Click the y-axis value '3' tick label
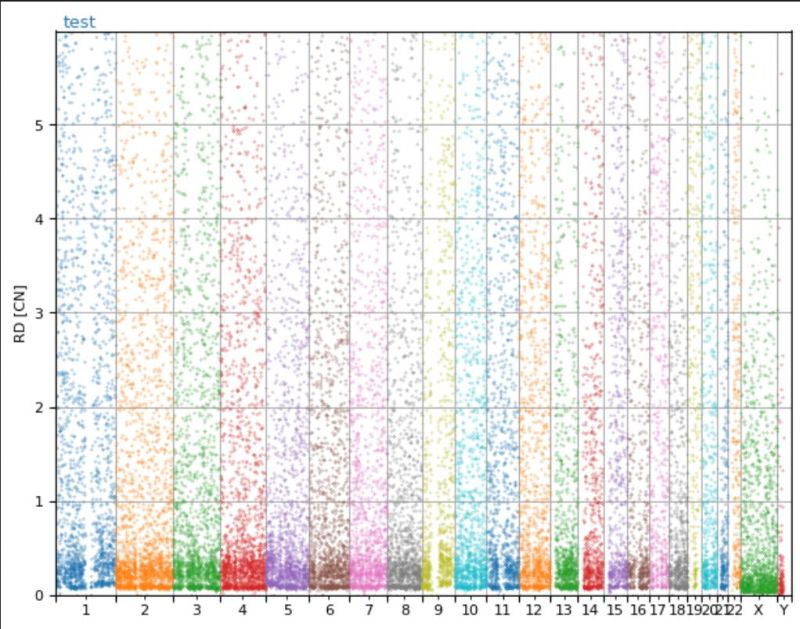The width and height of the screenshot is (800, 629). point(41,311)
